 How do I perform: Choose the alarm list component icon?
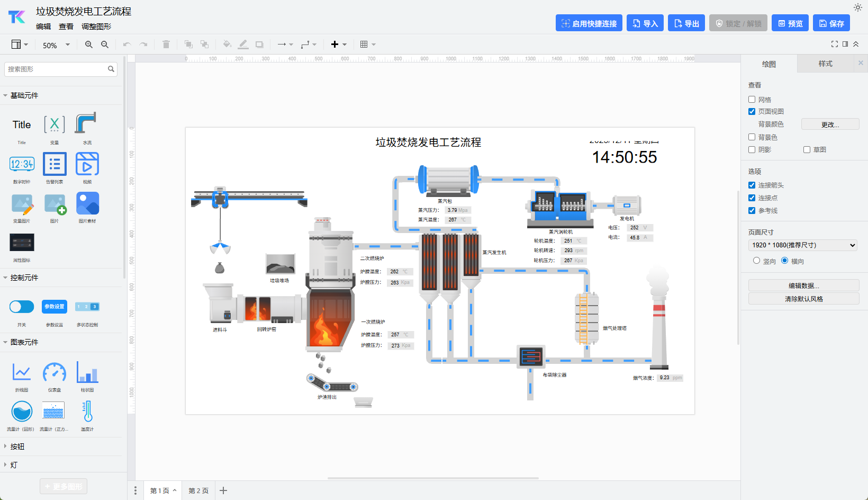tap(55, 164)
